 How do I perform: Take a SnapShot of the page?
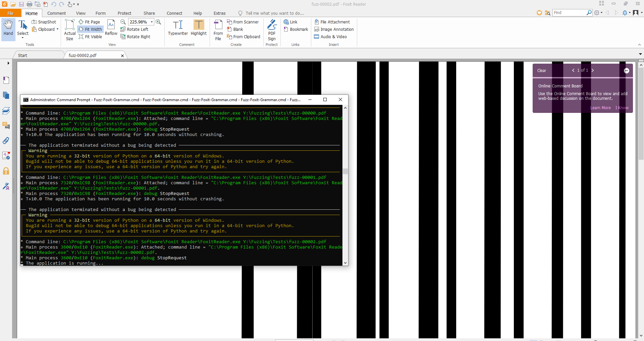(44, 22)
